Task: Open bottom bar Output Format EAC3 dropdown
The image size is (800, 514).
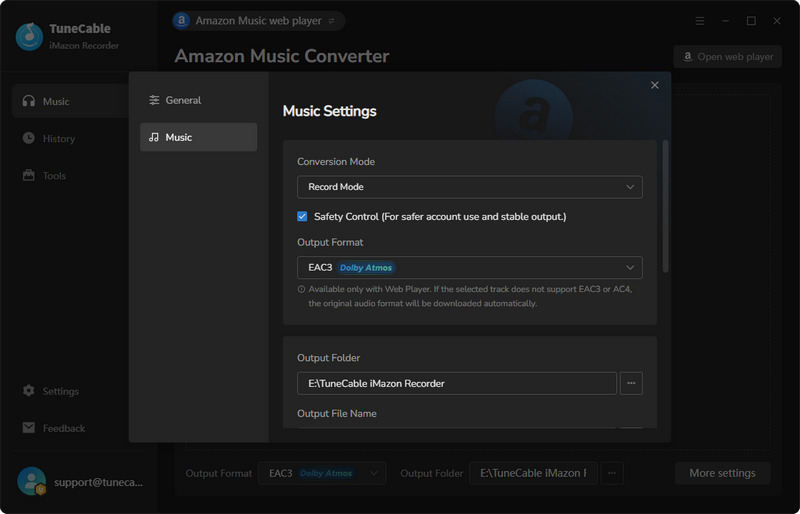Action: [322, 473]
